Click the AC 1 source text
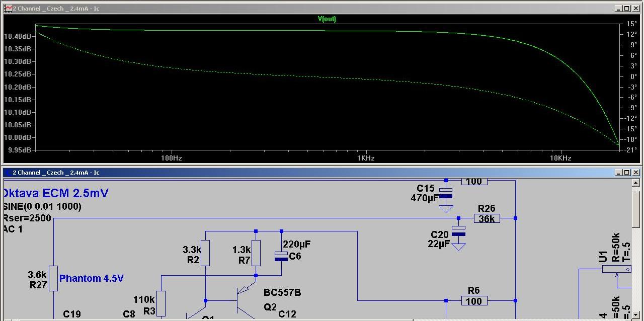The width and height of the screenshot is (644, 321). click(x=13, y=229)
